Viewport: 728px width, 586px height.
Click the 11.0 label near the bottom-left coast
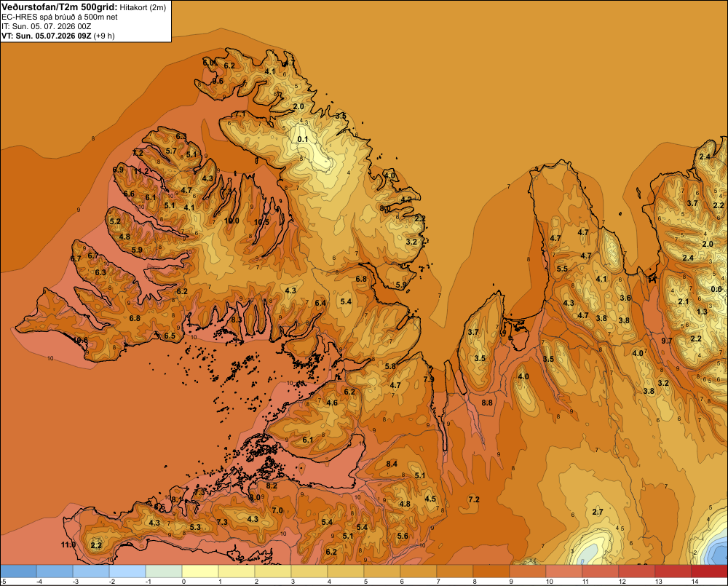coord(68,545)
